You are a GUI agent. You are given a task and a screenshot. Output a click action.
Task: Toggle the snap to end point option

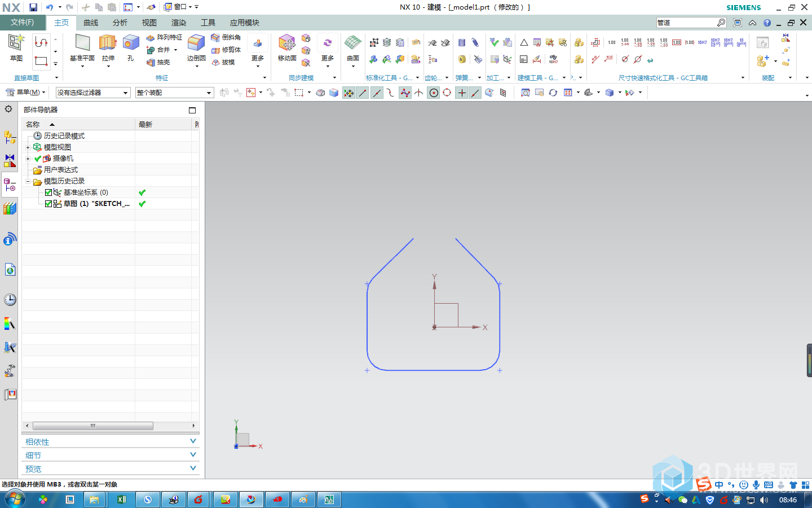pos(363,93)
